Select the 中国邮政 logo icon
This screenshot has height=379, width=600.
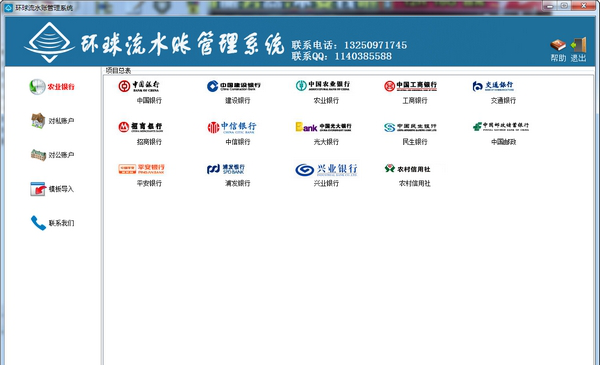(501, 126)
